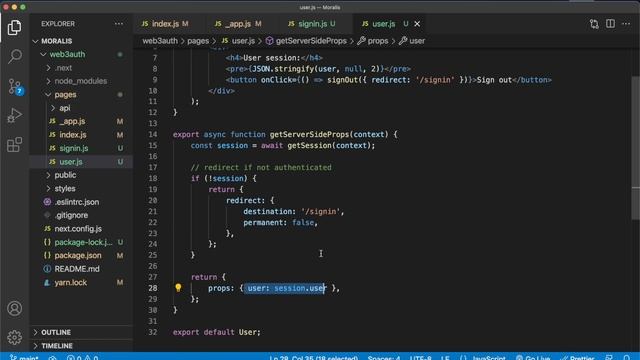Click the notifications bell in status bar
Image resolution: width=640 pixels, height=360 pixels.
tap(627, 357)
